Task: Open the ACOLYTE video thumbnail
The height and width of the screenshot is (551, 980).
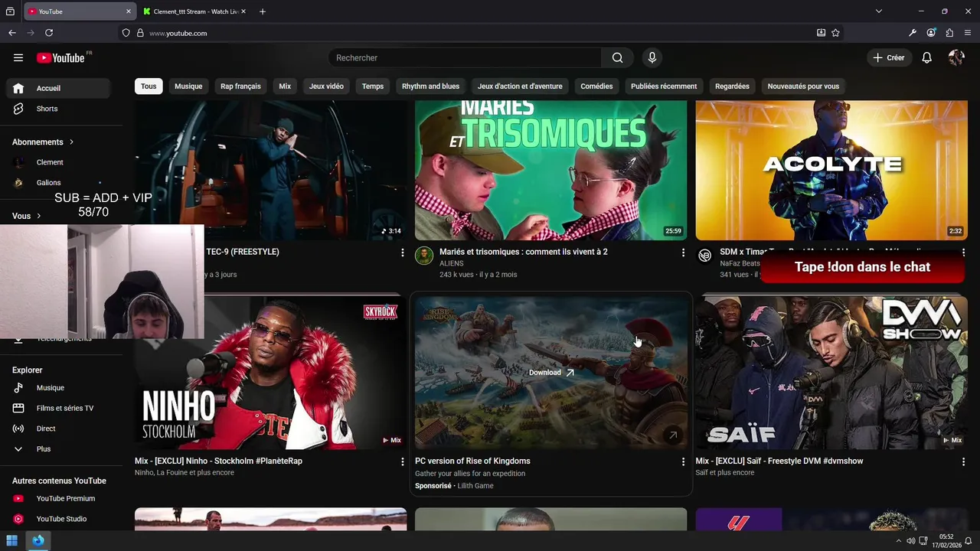Action: point(831,170)
